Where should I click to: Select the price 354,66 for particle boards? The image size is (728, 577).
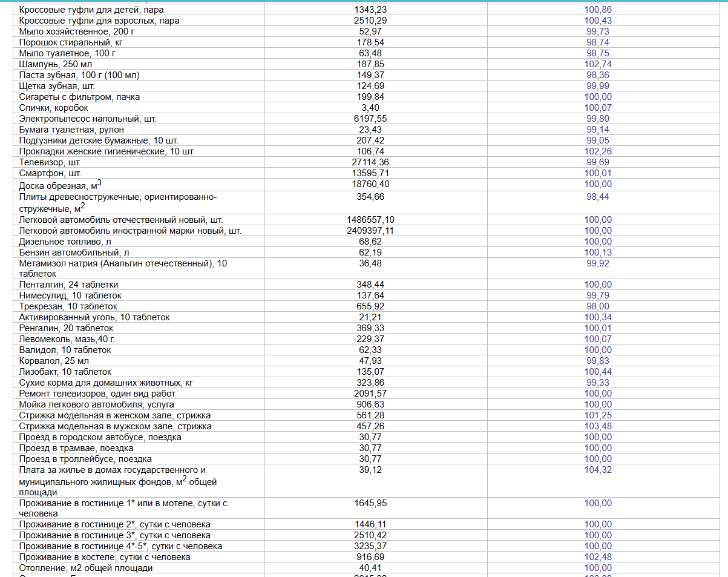pos(372,197)
